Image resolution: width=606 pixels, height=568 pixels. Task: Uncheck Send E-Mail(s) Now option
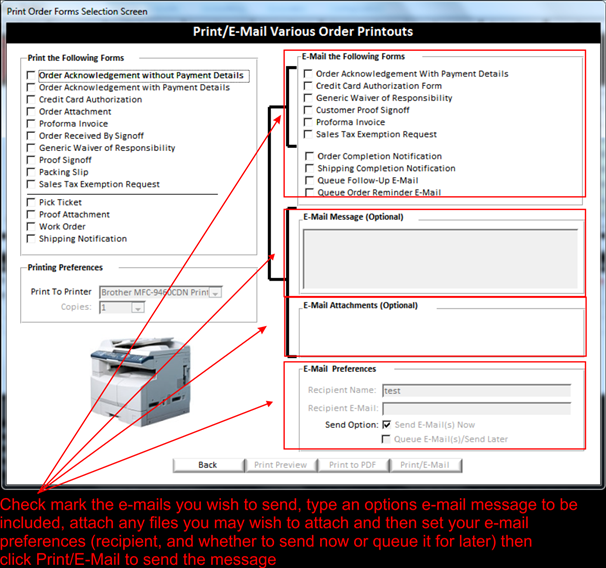(x=387, y=425)
